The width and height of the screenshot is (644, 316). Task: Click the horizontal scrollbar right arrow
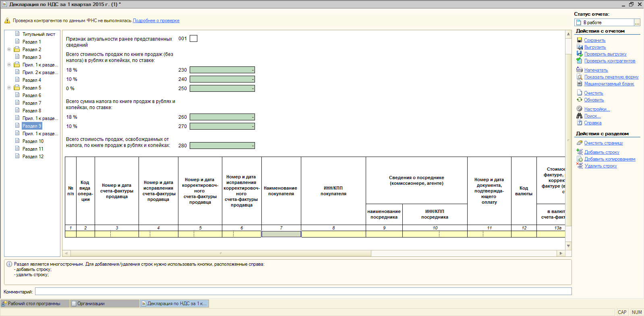coord(561,253)
